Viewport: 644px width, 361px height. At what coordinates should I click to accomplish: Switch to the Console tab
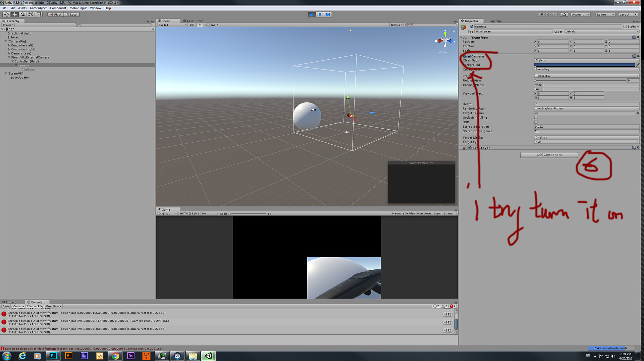pos(37,302)
